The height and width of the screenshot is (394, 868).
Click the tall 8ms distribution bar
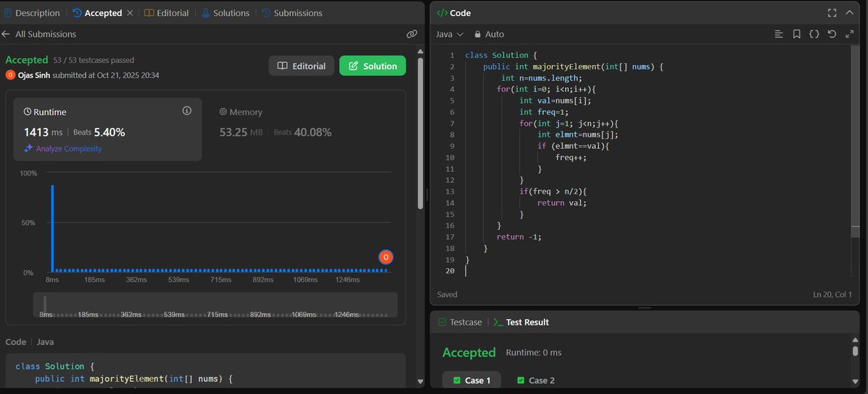pyautogui.click(x=52, y=228)
